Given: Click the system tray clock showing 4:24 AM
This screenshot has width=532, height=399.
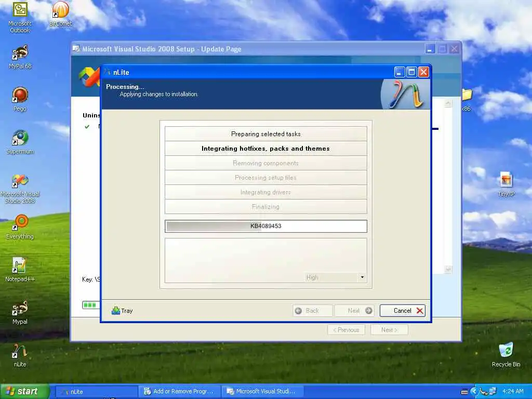Looking at the screenshot, I should point(513,391).
